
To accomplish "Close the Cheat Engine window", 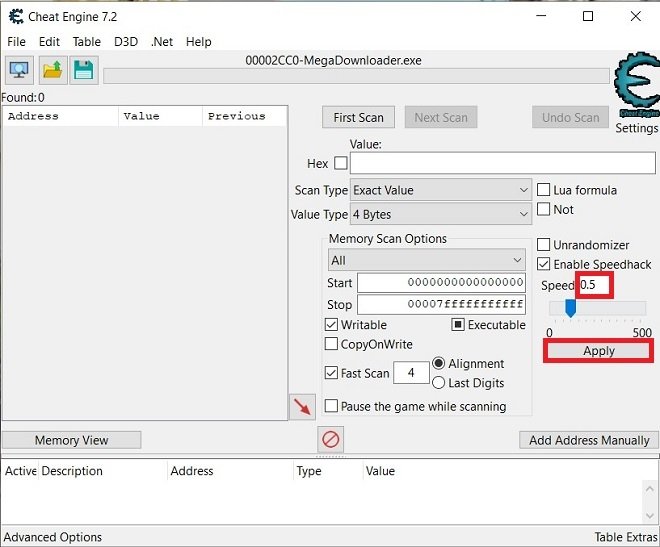I will tap(636, 16).
